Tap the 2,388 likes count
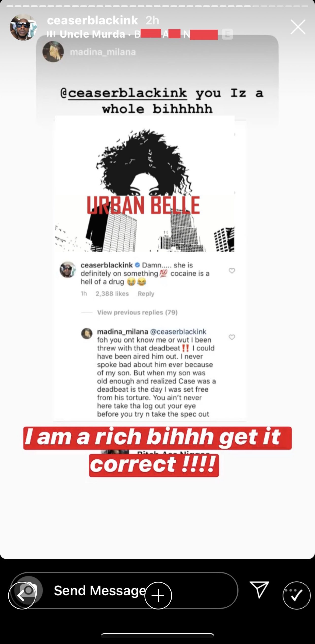The height and width of the screenshot is (644, 315). [112, 294]
